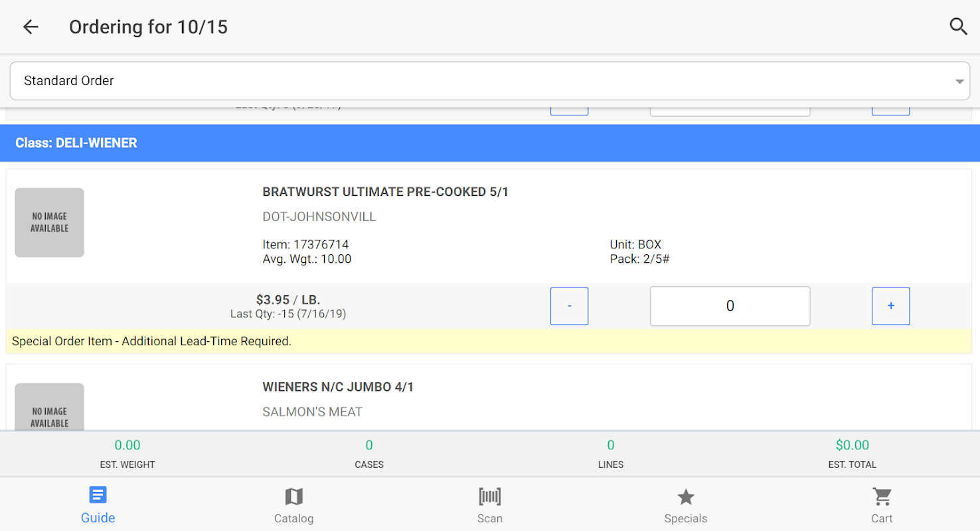Click the Bratwurst quantity input field

pyautogui.click(x=730, y=306)
